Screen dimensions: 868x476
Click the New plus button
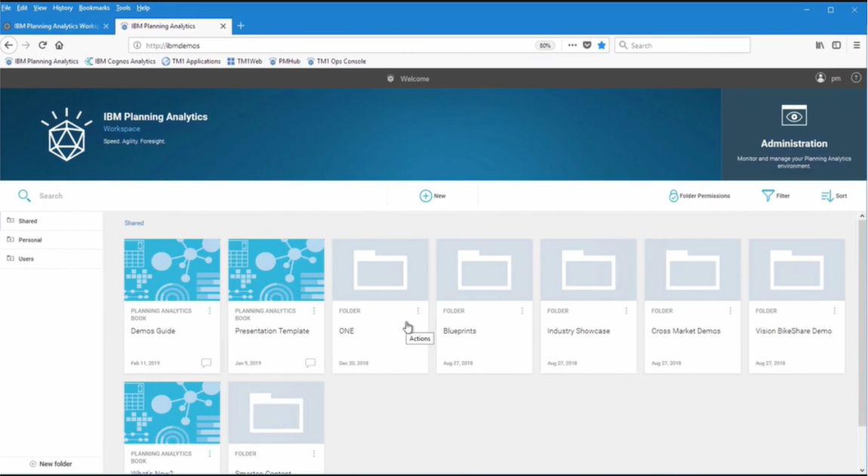432,196
